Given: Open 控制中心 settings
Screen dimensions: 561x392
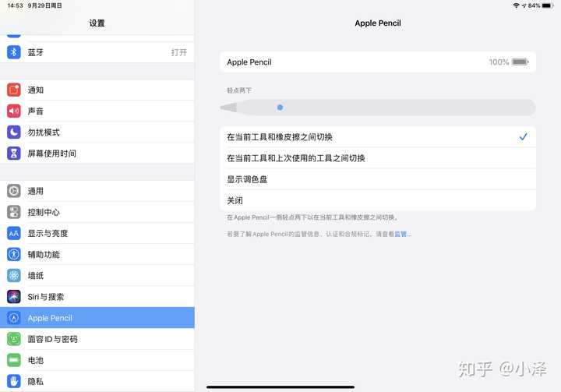Looking at the screenshot, I should coord(97,212).
